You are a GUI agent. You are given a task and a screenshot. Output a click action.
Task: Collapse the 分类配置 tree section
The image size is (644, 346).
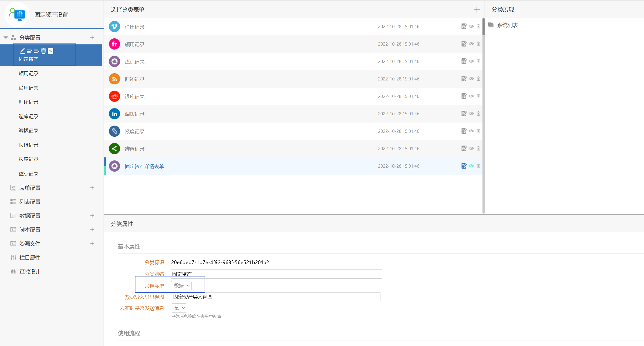click(x=6, y=37)
